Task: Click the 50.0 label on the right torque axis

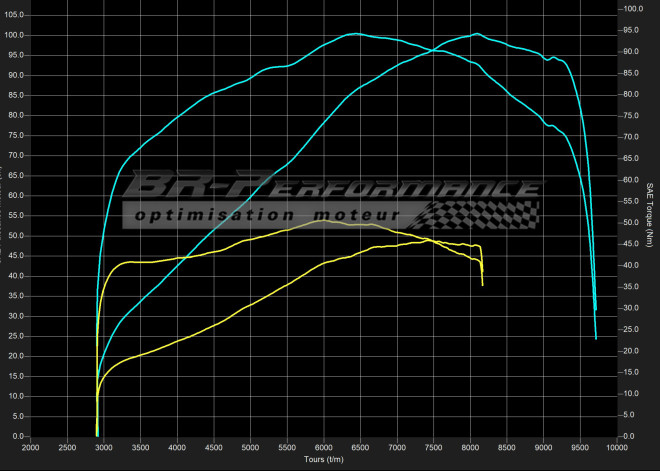Action: (631, 223)
